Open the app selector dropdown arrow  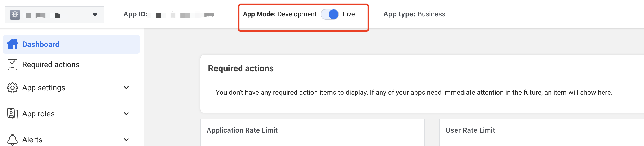(95, 15)
